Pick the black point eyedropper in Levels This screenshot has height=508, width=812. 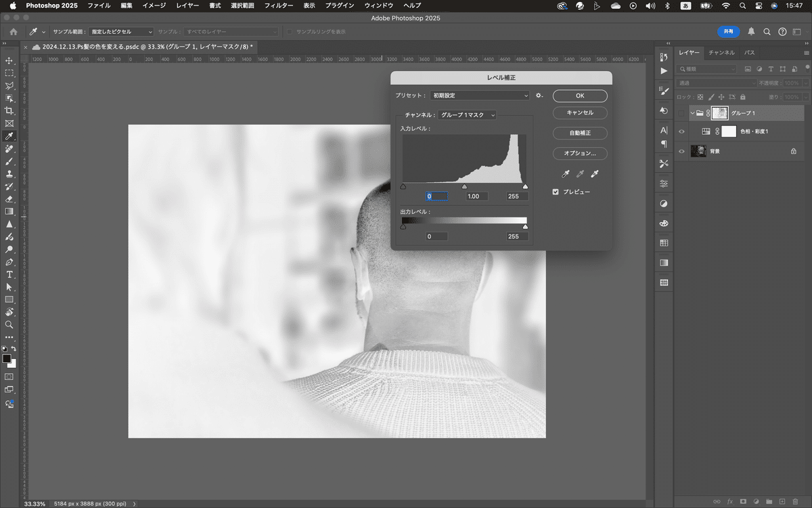point(565,174)
